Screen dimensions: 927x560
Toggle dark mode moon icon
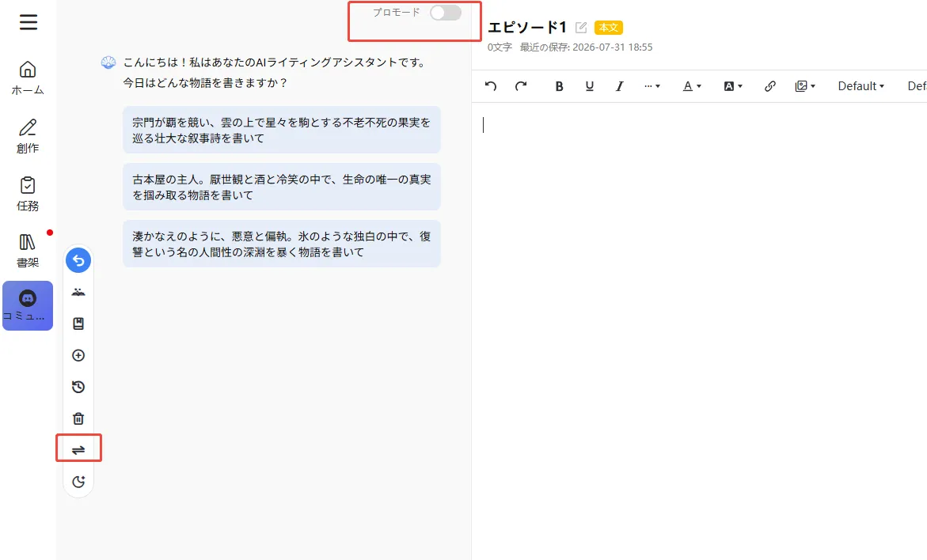pos(78,482)
